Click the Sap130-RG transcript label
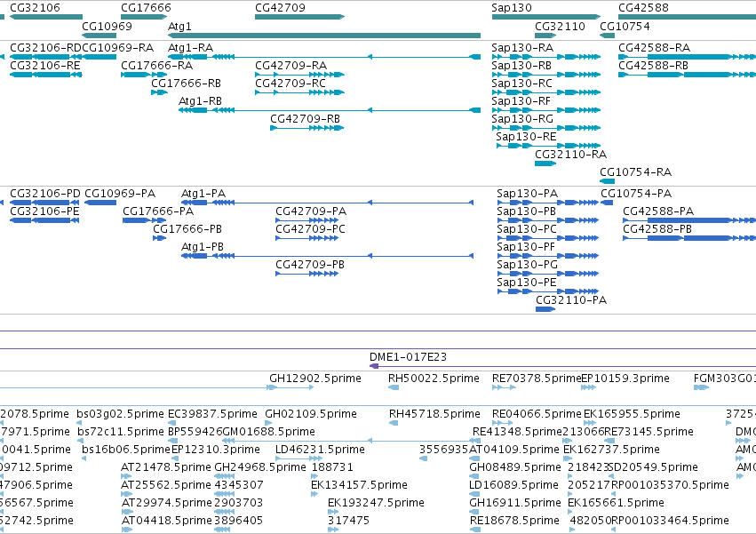This screenshot has height=534, width=756. [x=522, y=119]
